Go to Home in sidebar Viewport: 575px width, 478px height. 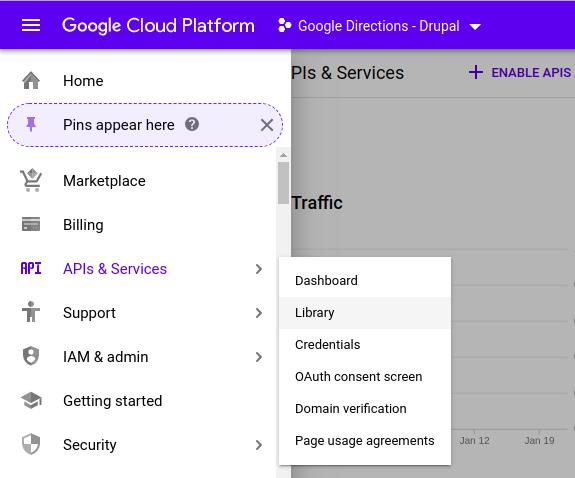[x=83, y=81]
